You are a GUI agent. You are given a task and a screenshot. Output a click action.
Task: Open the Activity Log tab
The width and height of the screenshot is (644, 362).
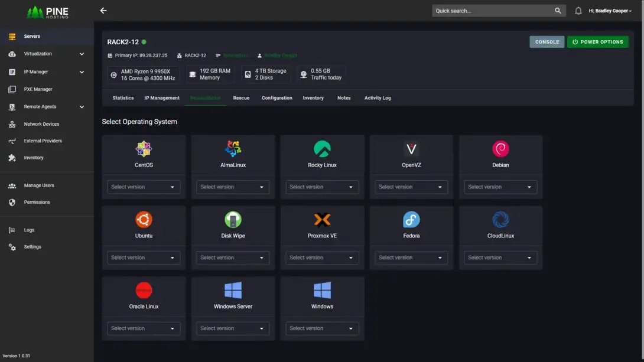[x=377, y=98]
